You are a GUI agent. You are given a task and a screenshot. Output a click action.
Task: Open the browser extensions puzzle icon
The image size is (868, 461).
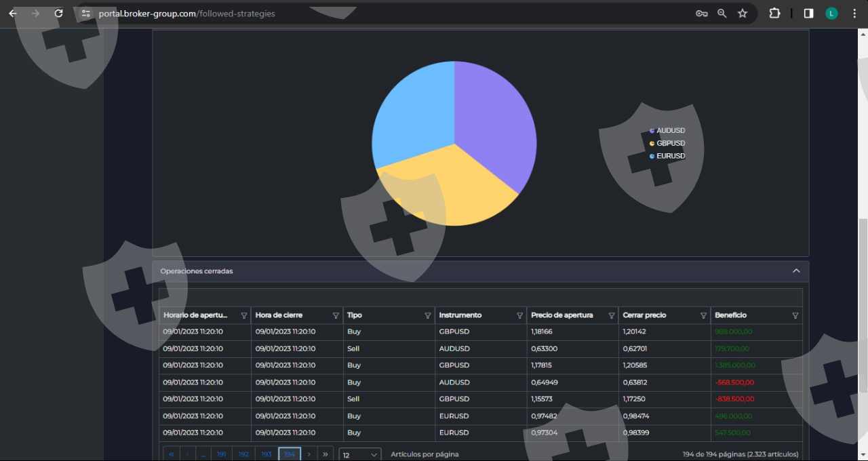click(774, 14)
